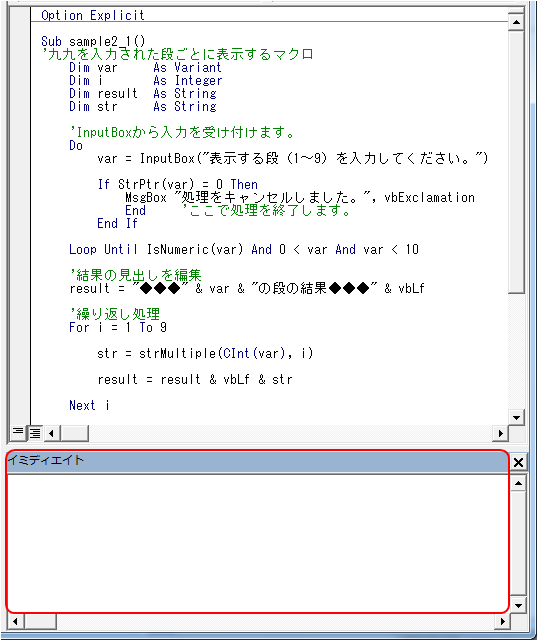Click the 'var = InputBox(...)' line

pyautogui.click(x=293, y=159)
